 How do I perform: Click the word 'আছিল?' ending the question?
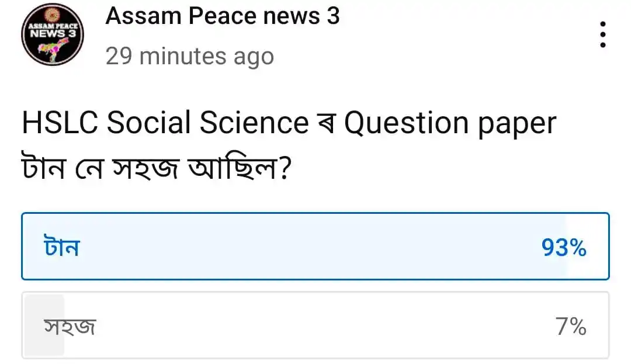240,167
